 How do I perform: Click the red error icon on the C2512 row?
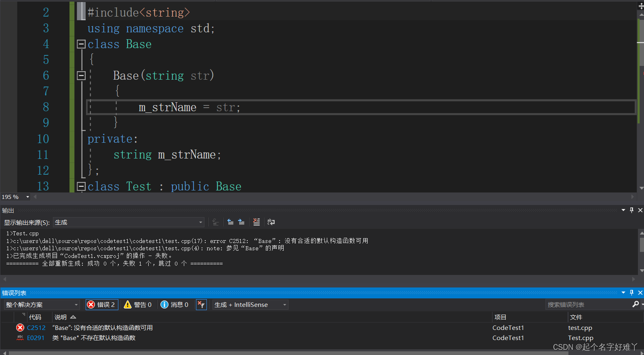20,328
